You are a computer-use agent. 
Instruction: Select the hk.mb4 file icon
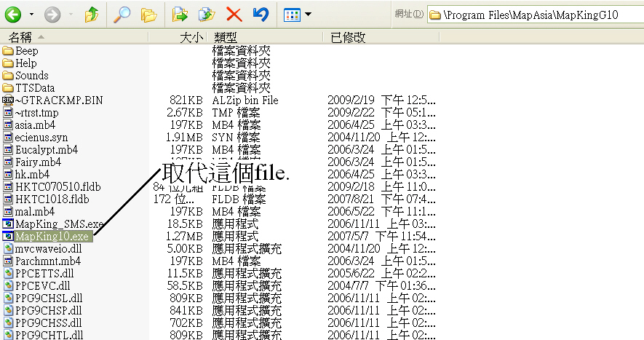pyautogui.click(x=8, y=174)
